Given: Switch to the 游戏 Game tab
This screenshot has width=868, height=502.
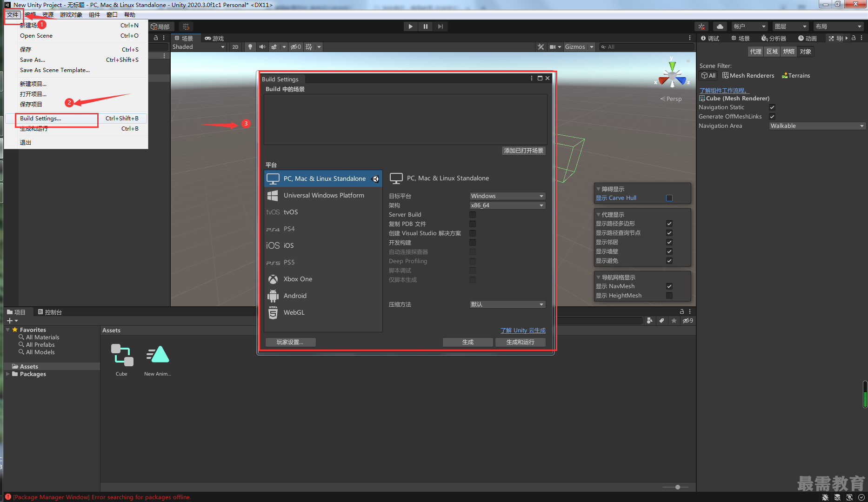Looking at the screenshot, I should [x=214, y=38].
